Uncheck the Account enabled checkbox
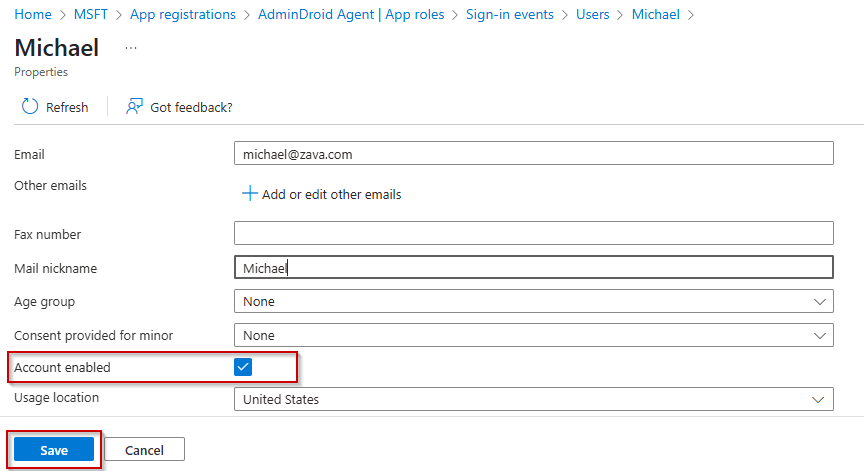 tap(243, 367)
